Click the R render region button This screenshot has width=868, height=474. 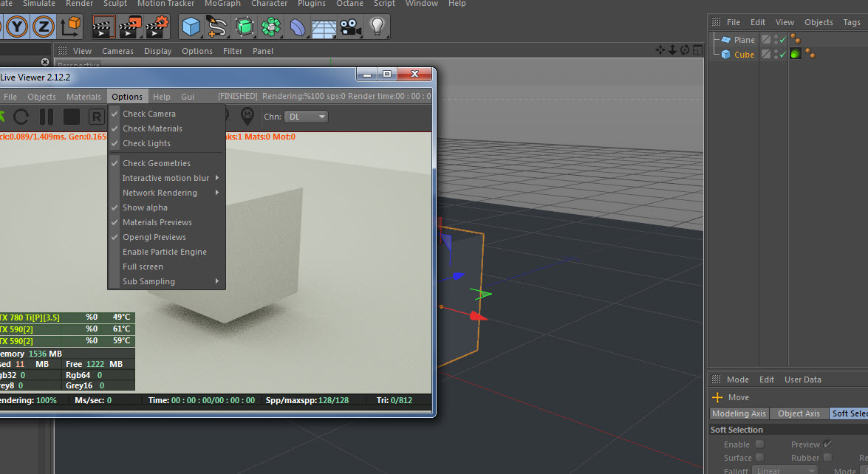(96, 117)
